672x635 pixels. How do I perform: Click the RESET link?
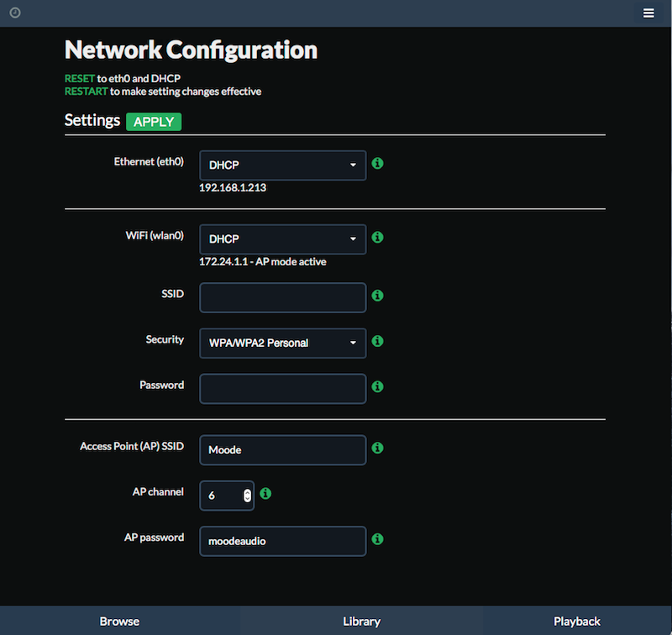click(x=79, y=78)
